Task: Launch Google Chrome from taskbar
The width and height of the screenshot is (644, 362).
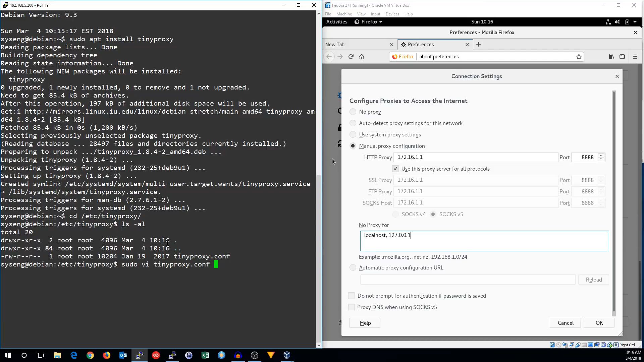Action: pos(90,355)
